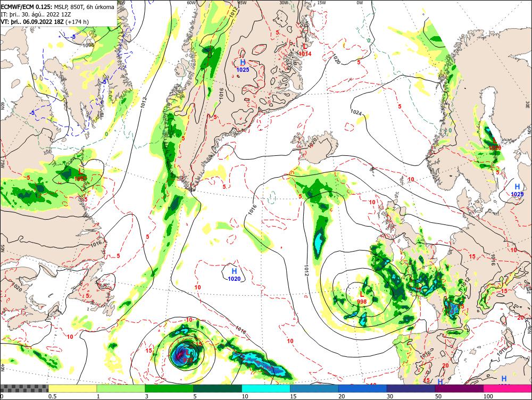
Task: Click the L 1020 low over Scandinavia
Action: coord(495,144)
